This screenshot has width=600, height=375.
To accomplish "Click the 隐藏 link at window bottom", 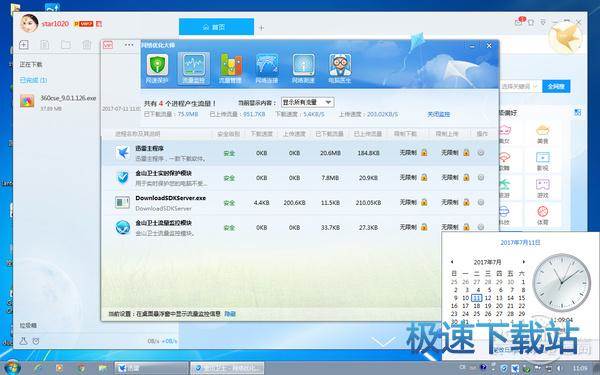I will point(230,314).
